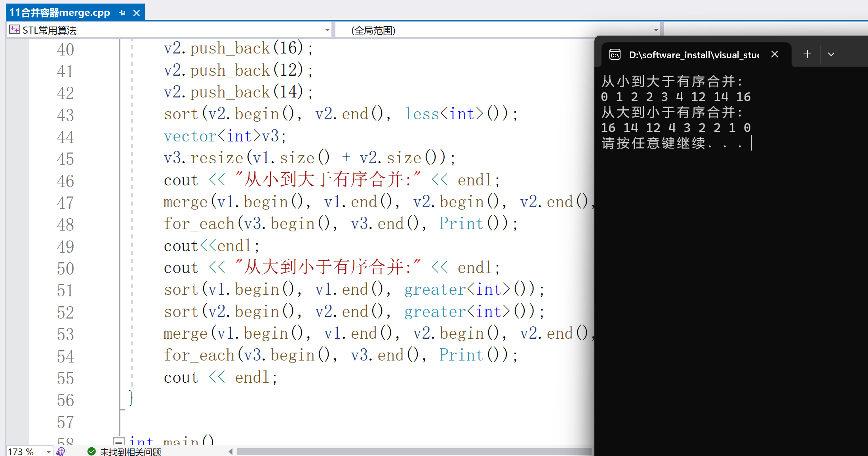Select the terminal options dropdown arrow
The width and height of the screenshot is (868, 456).
click(831, 54)
